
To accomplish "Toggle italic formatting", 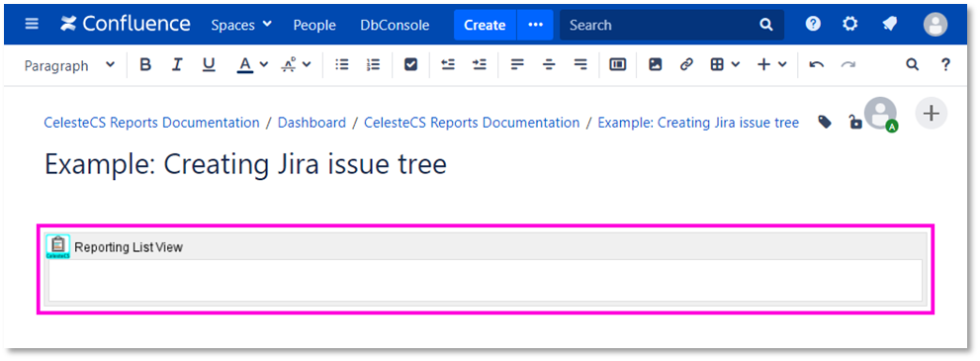I will pyautogui.click(x=177, y=65).
